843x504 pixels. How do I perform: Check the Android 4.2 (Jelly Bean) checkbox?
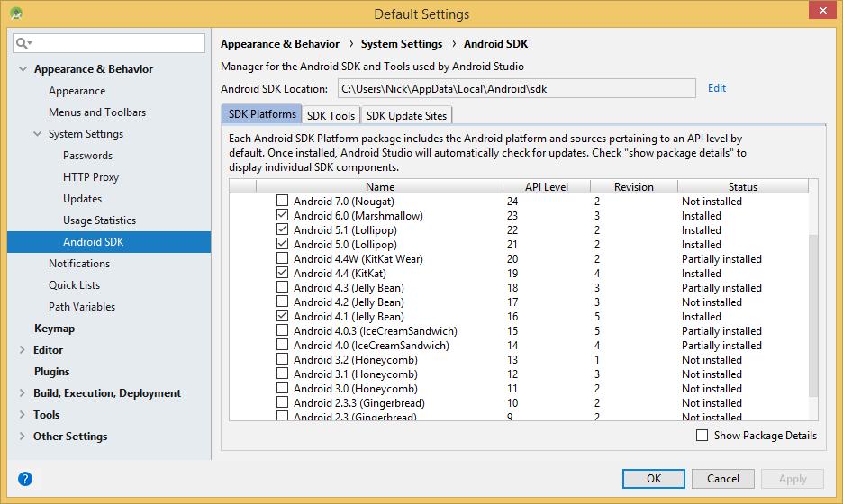(x=282, y=301)
